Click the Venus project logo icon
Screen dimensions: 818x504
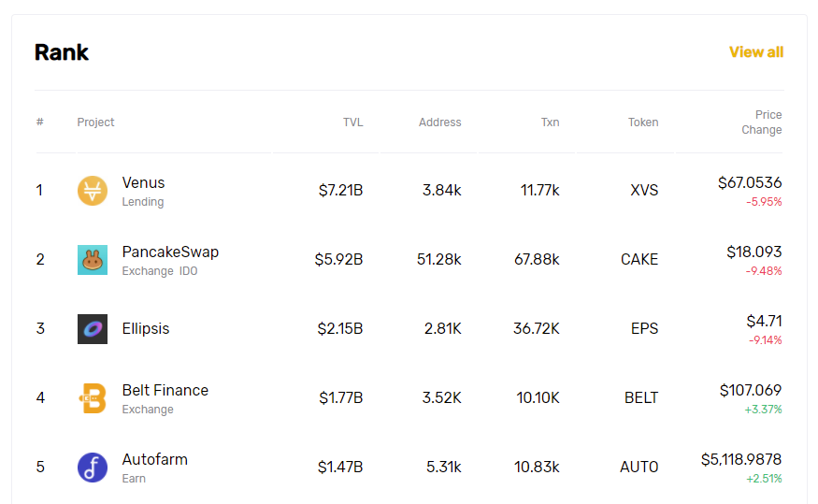coord(93,191)
